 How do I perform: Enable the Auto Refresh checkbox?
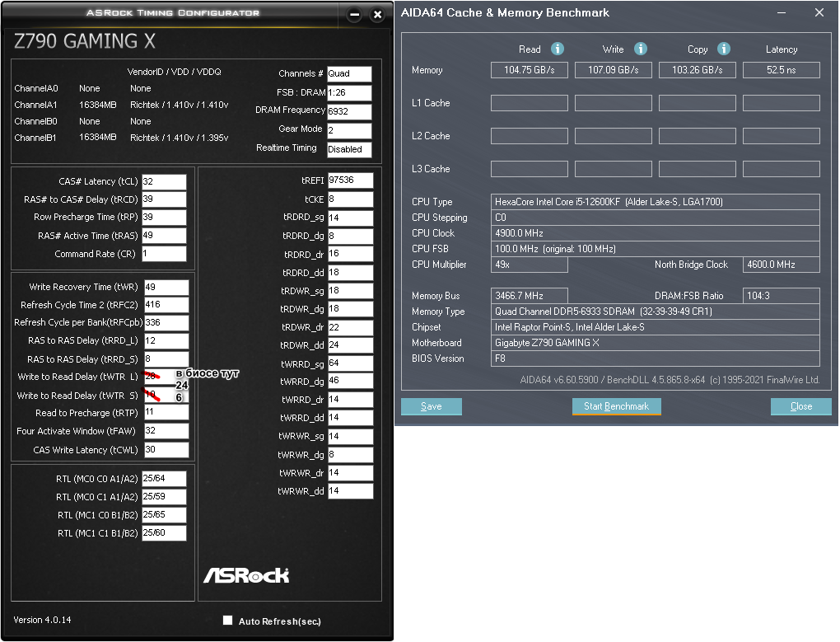227,620
